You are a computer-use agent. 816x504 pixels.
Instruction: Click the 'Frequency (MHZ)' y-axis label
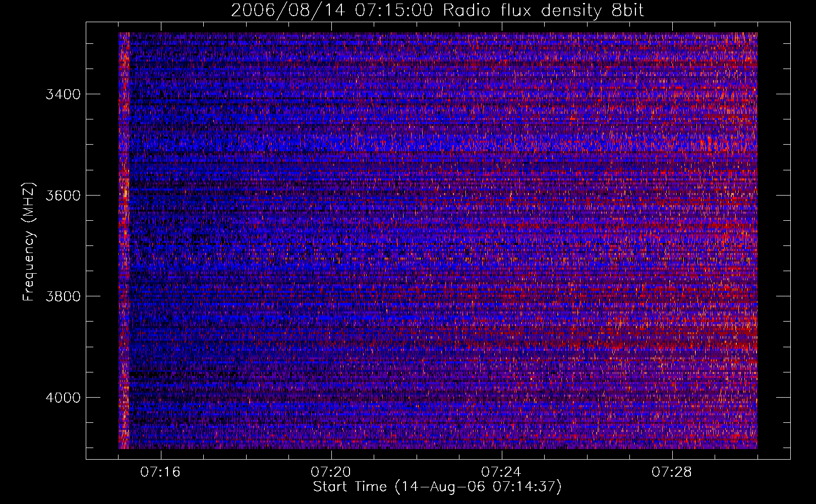tap(29, 242)
